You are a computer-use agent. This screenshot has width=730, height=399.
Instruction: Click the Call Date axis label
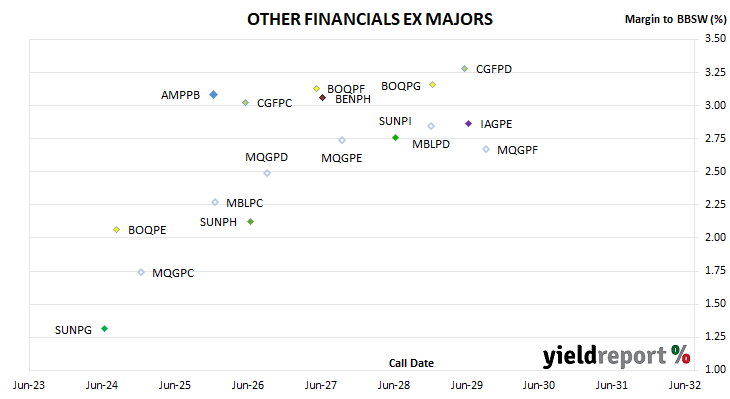(x=412, y=363)
